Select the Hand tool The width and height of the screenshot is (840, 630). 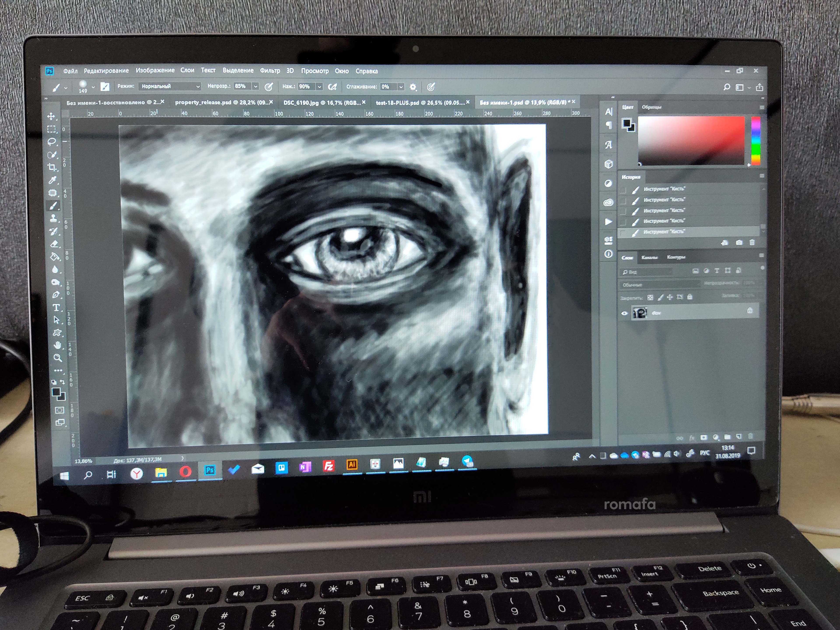(57, 345)
